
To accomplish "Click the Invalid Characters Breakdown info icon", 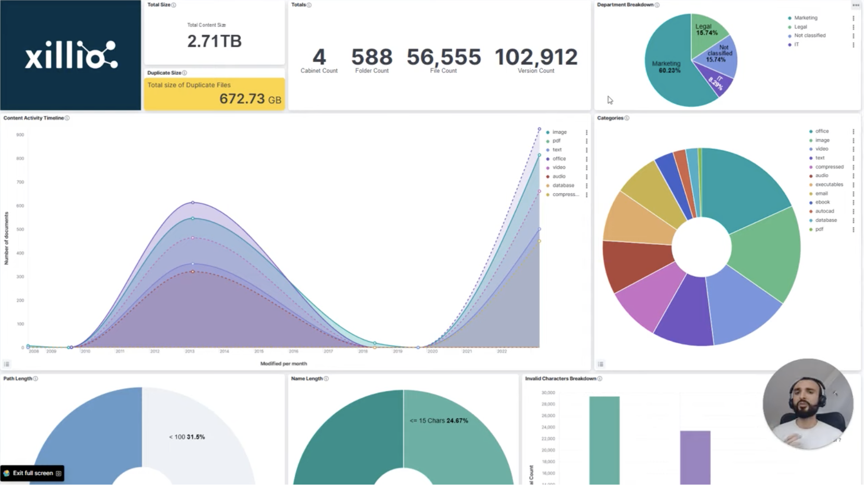I will (x=600, y=379).
